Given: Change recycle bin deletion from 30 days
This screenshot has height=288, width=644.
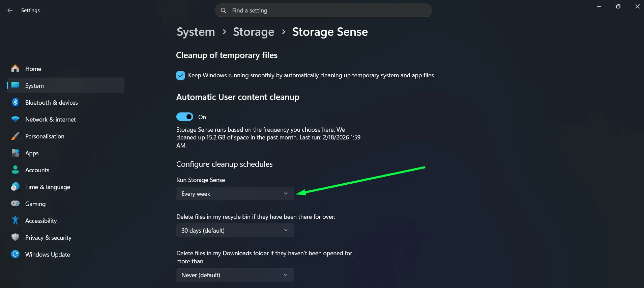Looking at the screenshot, I should tap(235, 230).
